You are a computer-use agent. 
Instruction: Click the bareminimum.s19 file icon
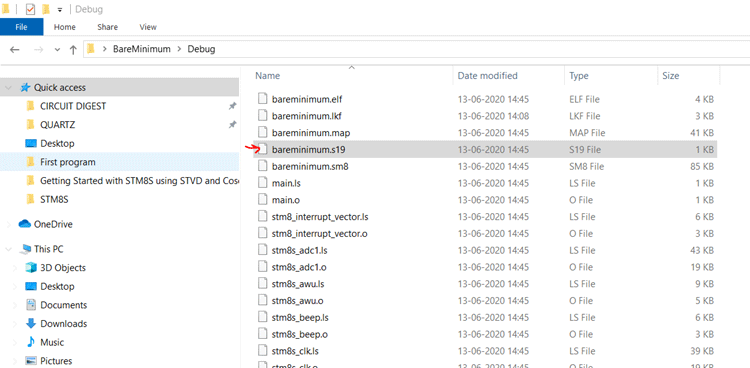pos(262,149)
